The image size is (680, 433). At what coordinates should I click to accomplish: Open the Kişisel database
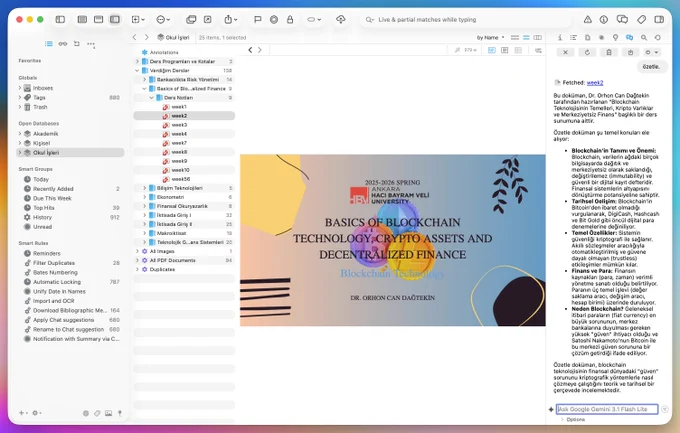point(41,143)
